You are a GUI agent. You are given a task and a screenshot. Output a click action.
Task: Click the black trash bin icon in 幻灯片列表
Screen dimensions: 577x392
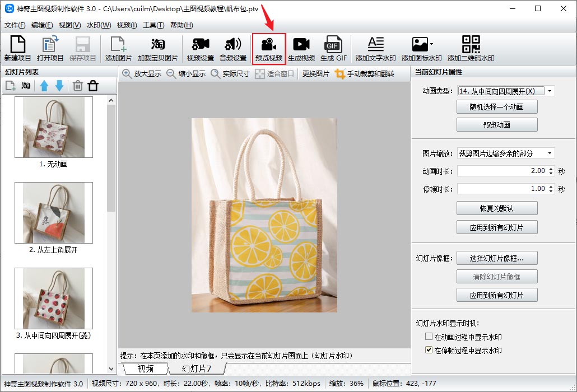tap(93, 86)
